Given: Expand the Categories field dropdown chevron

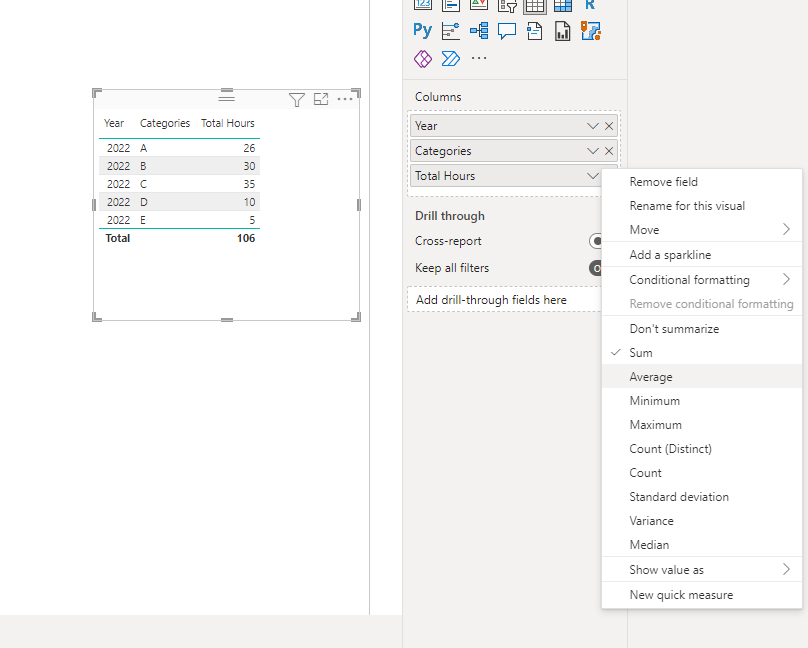Looking at the screenshot, I should [x=593, y=151].
